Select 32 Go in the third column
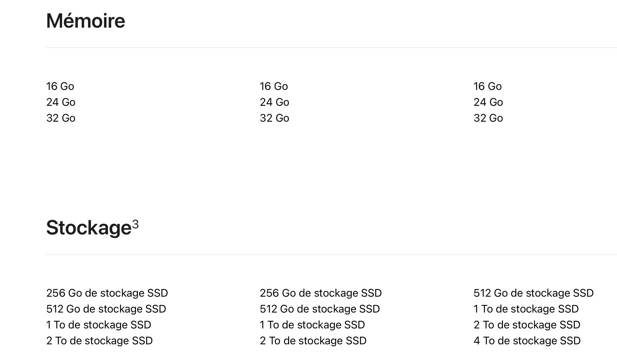The height and width of the screenshot is (364, 617). pyautogui.click(x=488, y=118)
